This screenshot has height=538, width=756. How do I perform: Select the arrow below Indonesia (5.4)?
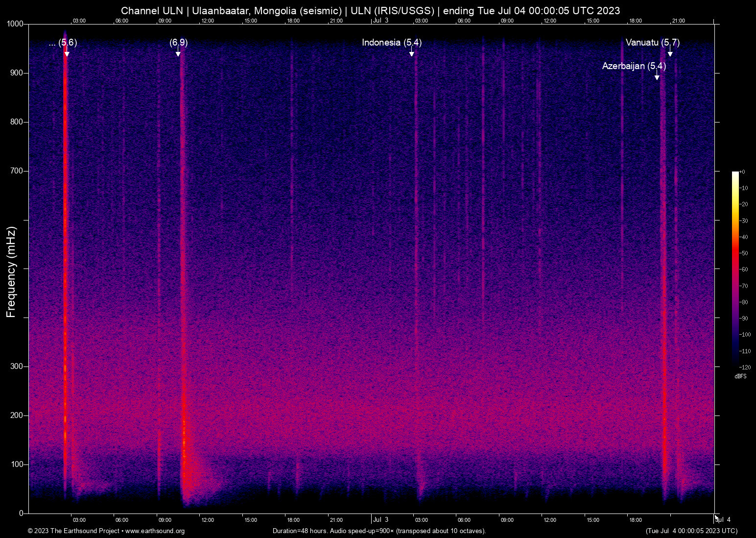click(x=412, y=53)
